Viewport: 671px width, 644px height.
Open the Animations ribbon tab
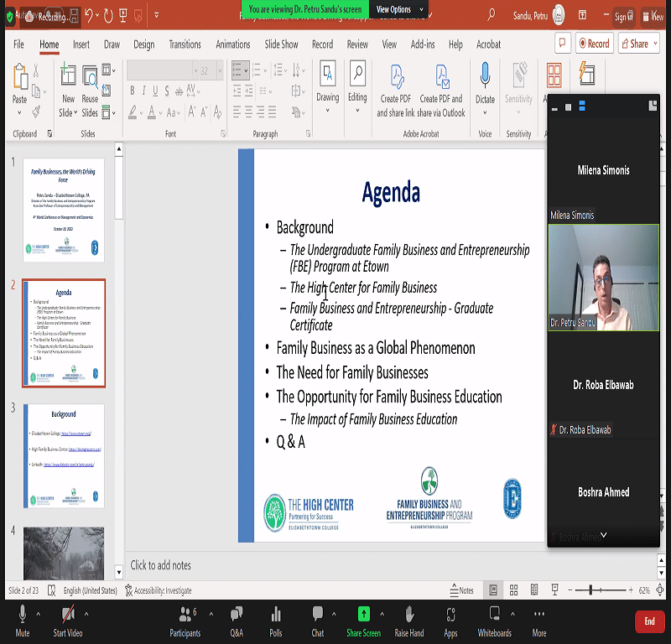click(x=232, y=44)
